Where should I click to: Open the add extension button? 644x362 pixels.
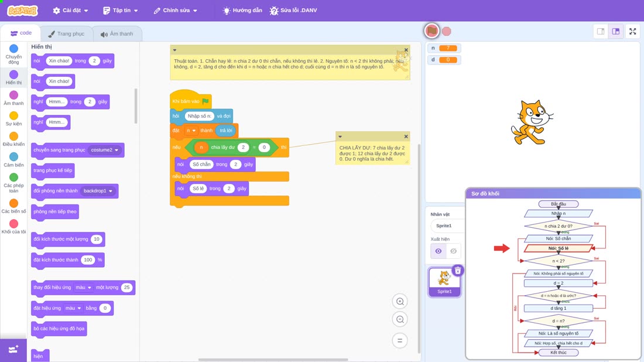(13, 350)
